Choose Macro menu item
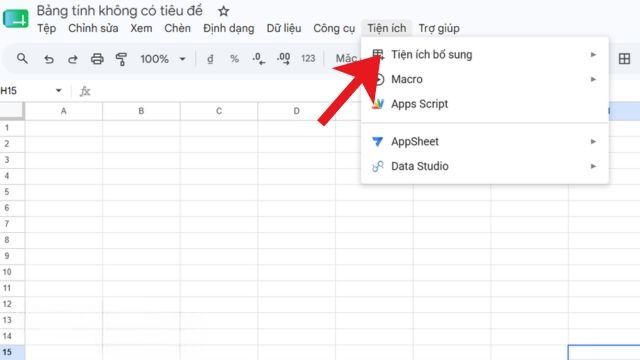Viewport: 640px width, 360px height. [x=485, y=79]
